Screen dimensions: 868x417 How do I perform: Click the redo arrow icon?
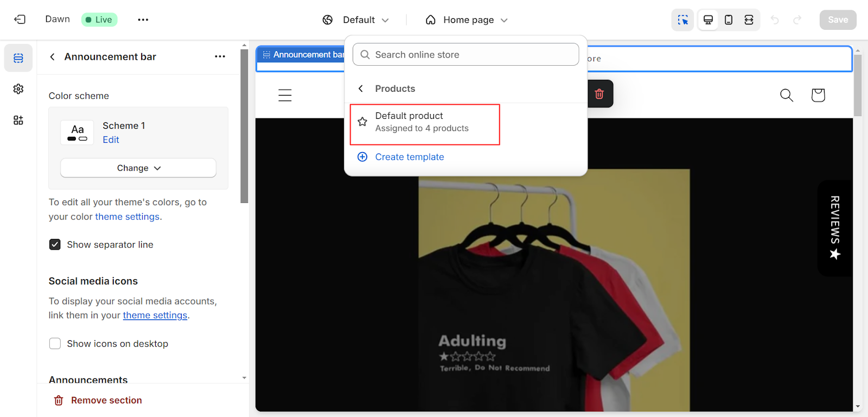pos(797,20)
